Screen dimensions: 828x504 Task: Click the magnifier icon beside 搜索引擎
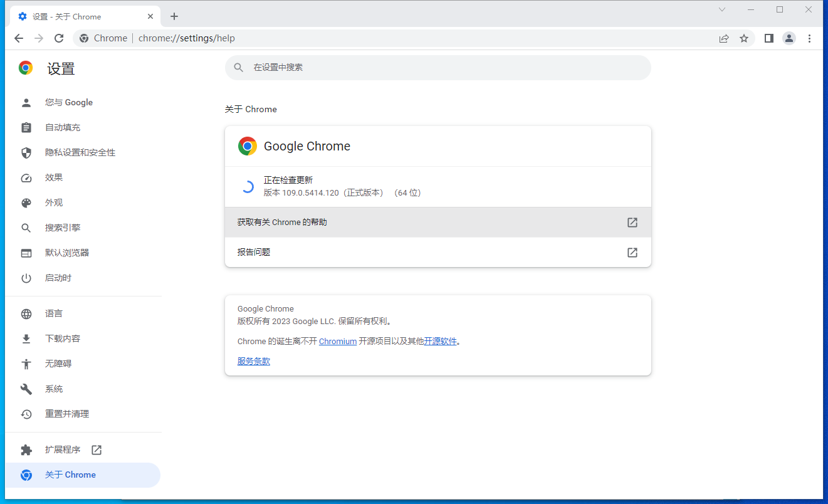coord(26,228)
